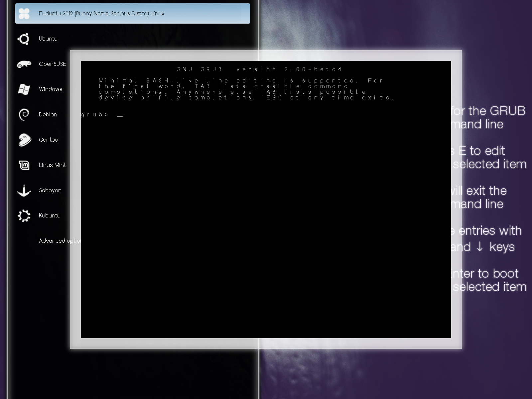Click the 'entries with ↓ keys' hint

click(x=486, y=239)
